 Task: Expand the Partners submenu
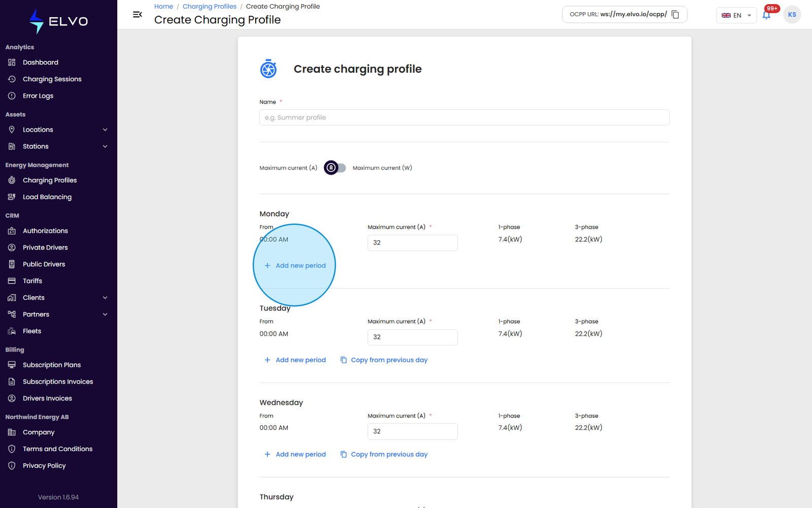(x=105, y=314)
